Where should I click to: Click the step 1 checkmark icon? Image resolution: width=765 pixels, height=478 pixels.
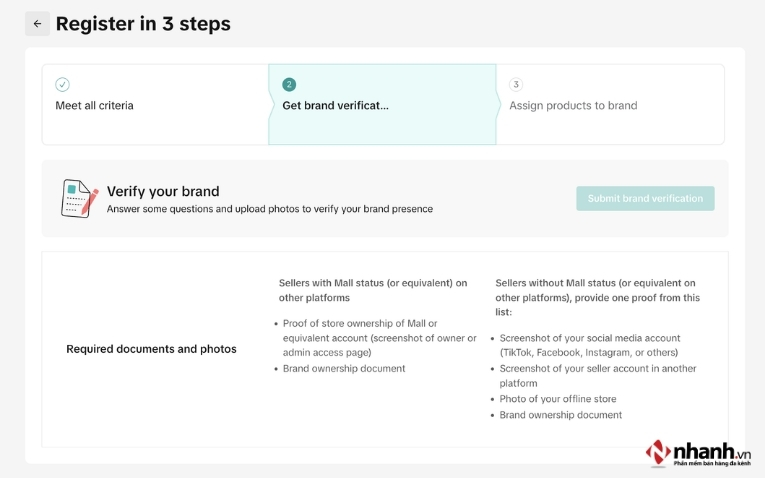pos(62,85)
